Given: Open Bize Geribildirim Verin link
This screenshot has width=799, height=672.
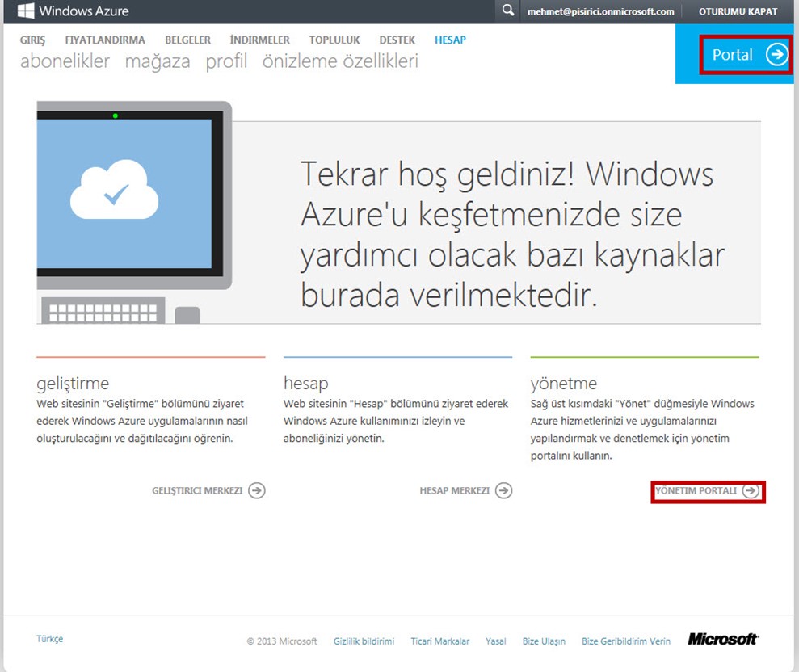Looking at the screenshot, I should [626, 641].
